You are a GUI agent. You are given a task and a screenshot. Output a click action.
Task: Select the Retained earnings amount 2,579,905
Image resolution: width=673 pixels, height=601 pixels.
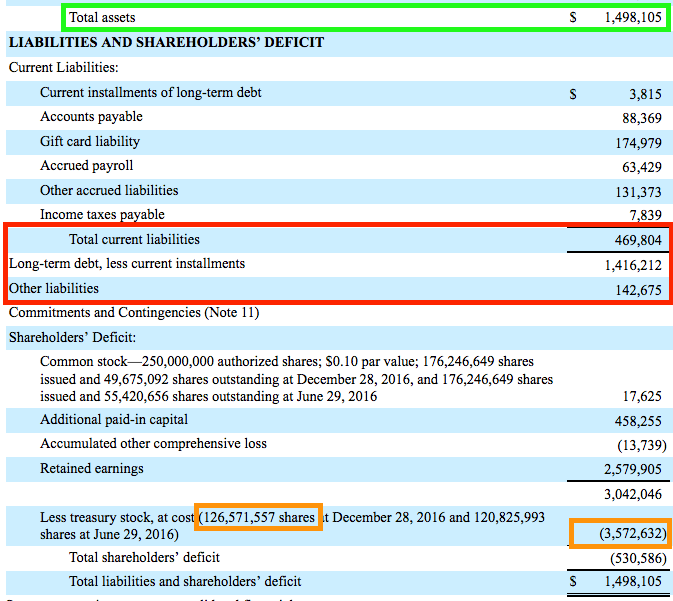click(632, 470)
